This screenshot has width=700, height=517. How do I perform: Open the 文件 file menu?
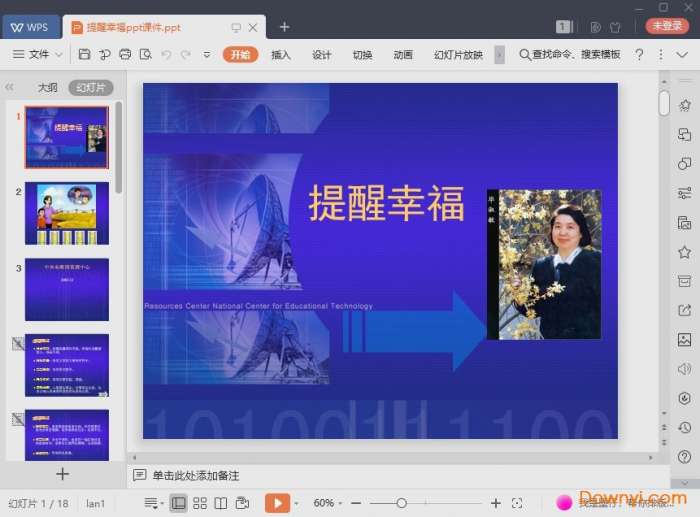click(38, 54)
